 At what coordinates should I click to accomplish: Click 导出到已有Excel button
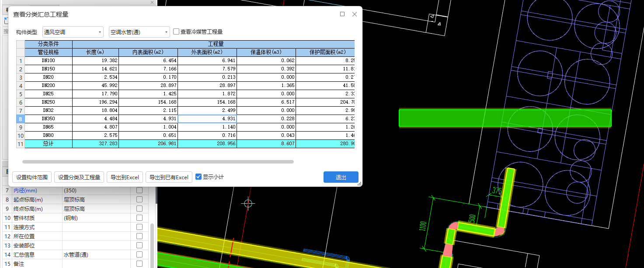tap(169, 177)
